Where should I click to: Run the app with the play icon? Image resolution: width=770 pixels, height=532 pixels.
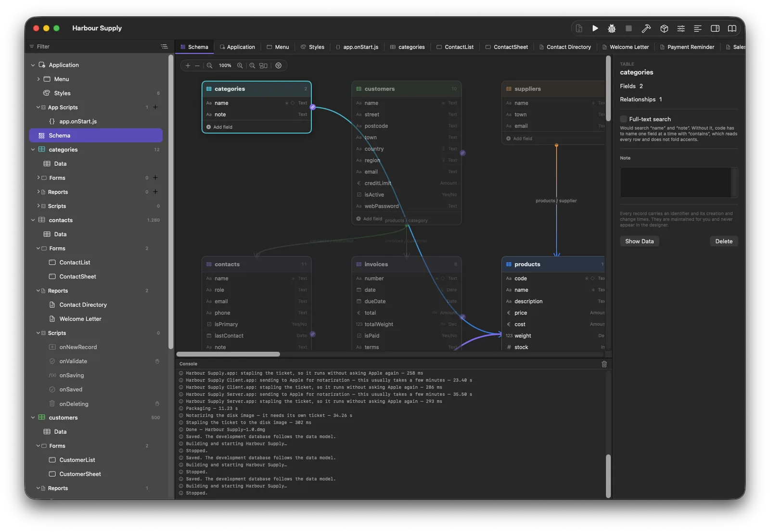pyautogui.click(x=595, y=28)
